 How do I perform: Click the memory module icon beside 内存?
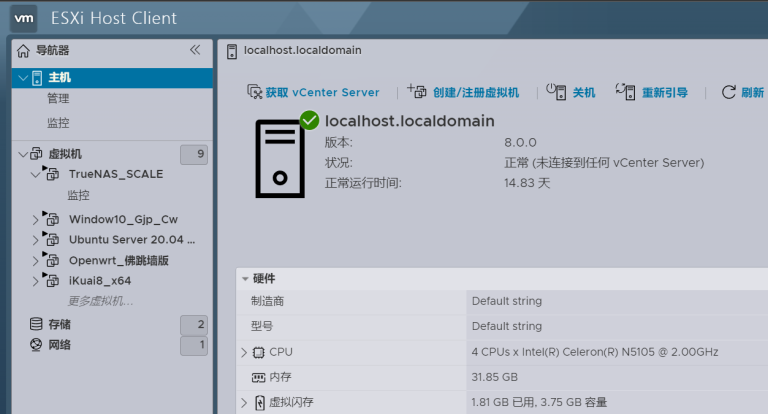point(258,377)
